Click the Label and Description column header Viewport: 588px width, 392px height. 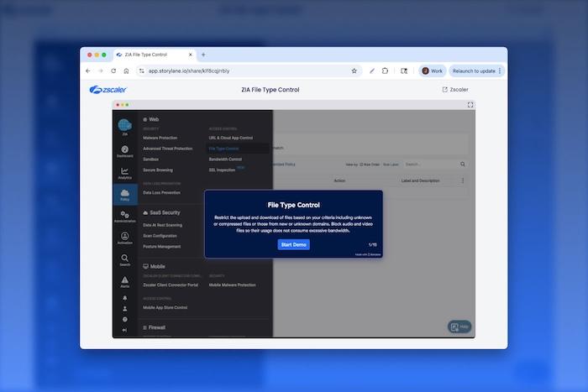coord(420,180)
